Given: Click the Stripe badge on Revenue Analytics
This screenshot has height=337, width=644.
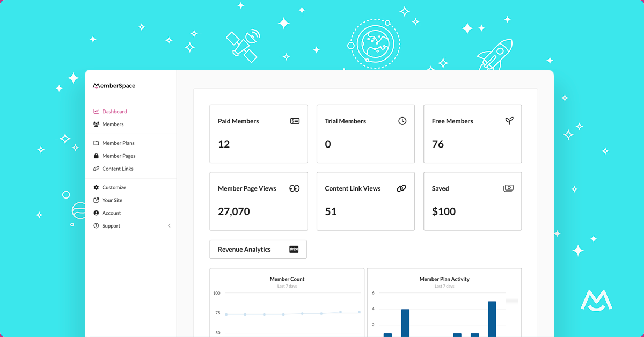Looking at the screenshot, I should pyautogui.click(x=293, y=249).
